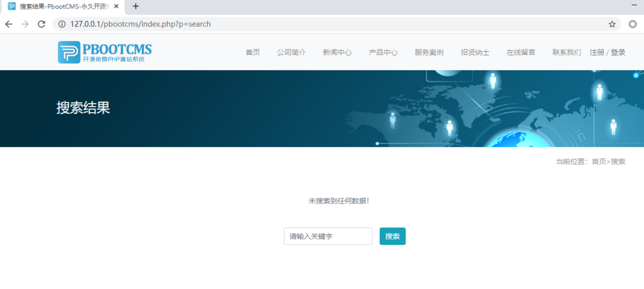The image size is (644, 289).
Task: Click the teal 搜索 button
Action: pos(392,237)
